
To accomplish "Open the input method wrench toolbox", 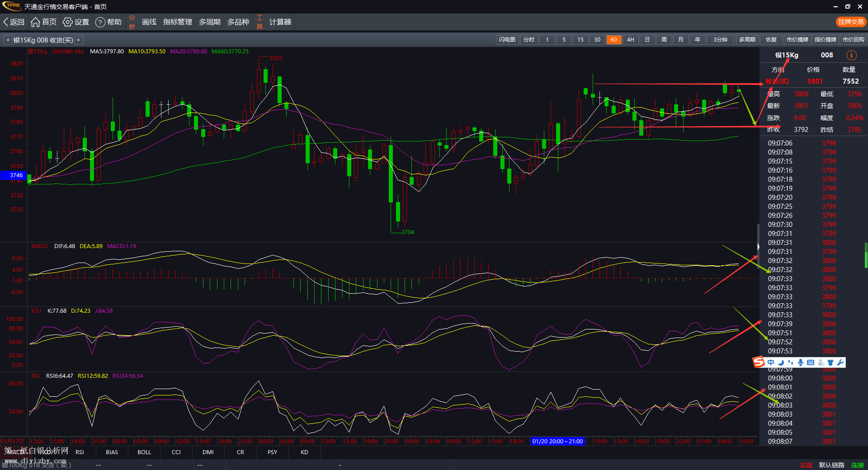I will (840, 362).
